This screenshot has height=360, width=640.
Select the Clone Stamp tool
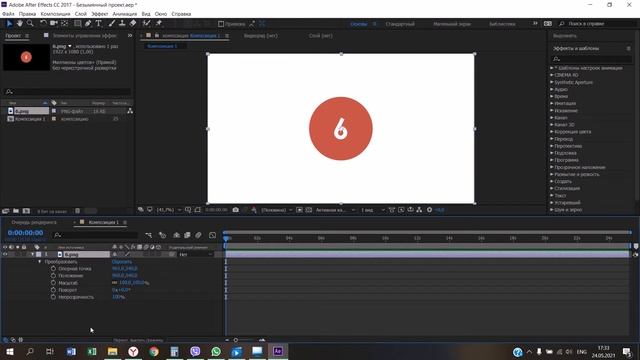point(122,24)
